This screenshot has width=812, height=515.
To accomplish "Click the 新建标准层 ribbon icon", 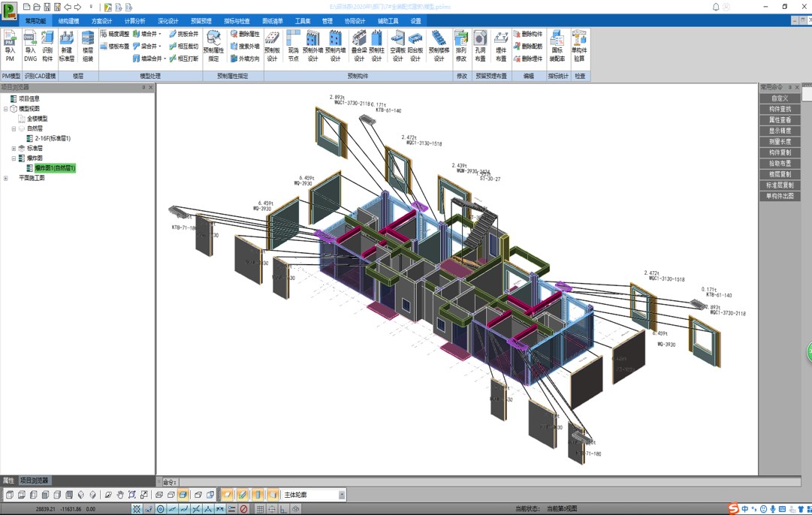I will click(66, 47).
